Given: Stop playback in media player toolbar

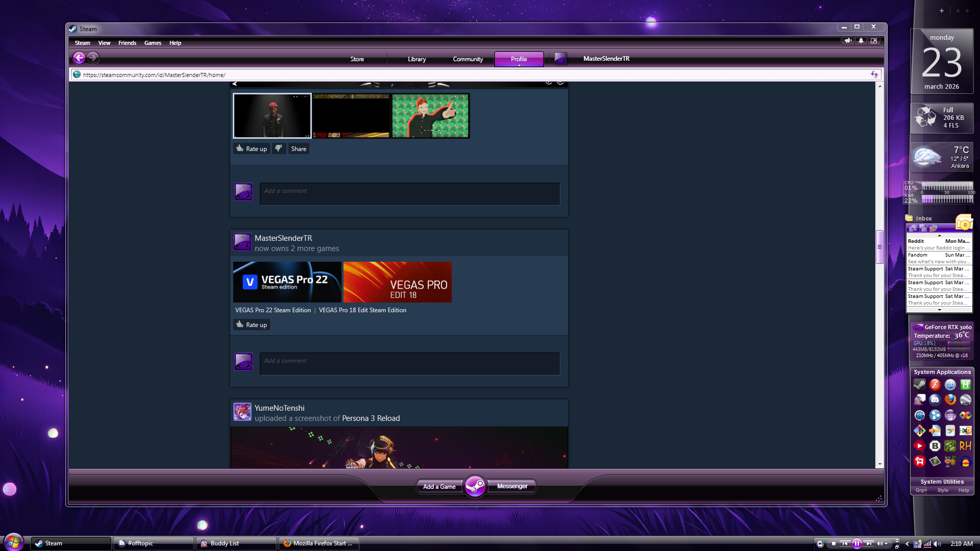Looking at the screenshot, I should point(834,544).
